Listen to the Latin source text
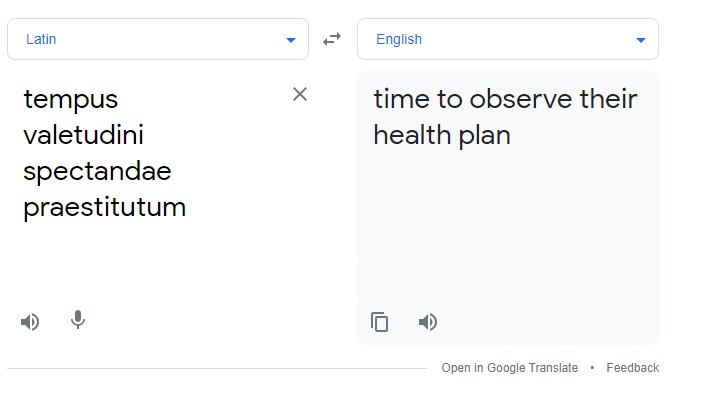This screenshot has height=409, width=701. pyautogui.click(x=30, y=321)
